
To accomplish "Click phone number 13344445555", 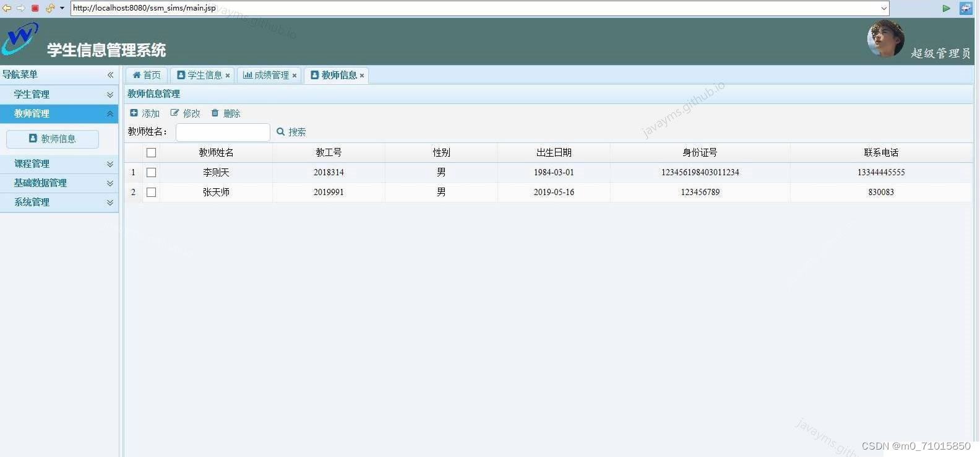I will (x=881, y=173).
